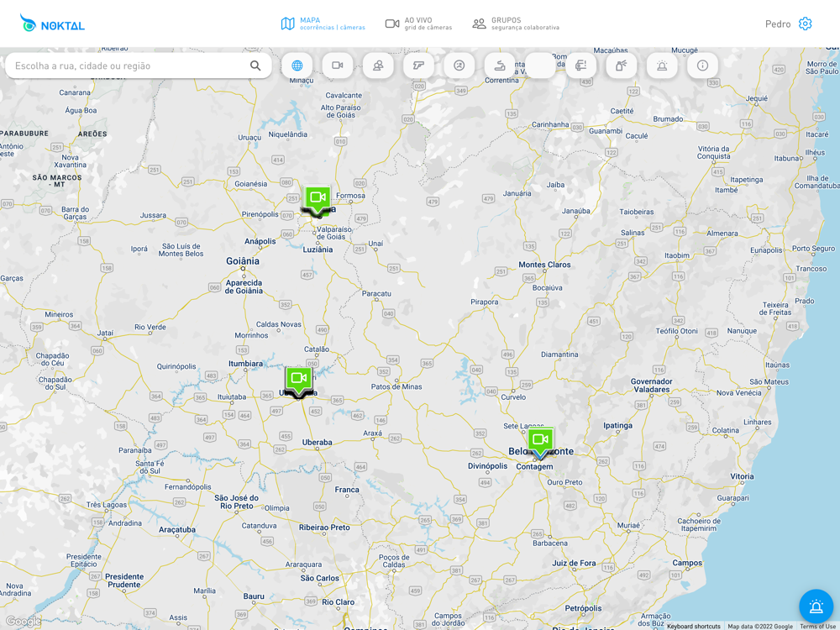Click the Ipatinga city label

click(617, 425)
